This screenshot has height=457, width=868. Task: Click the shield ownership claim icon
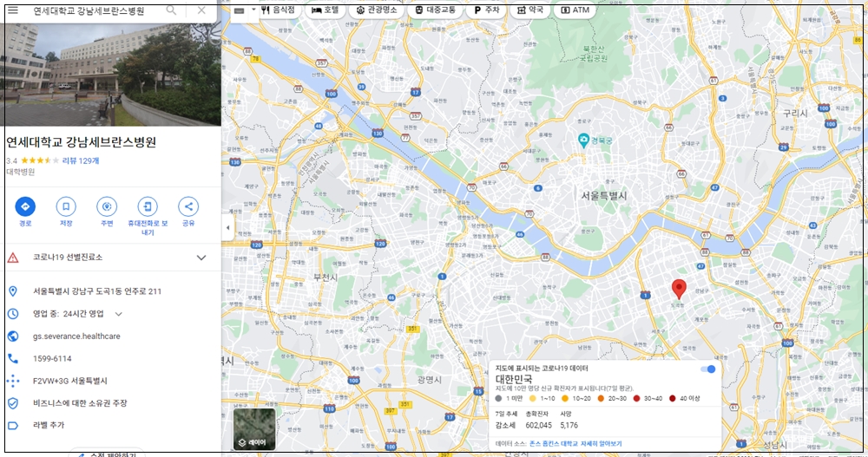[13, 402]
